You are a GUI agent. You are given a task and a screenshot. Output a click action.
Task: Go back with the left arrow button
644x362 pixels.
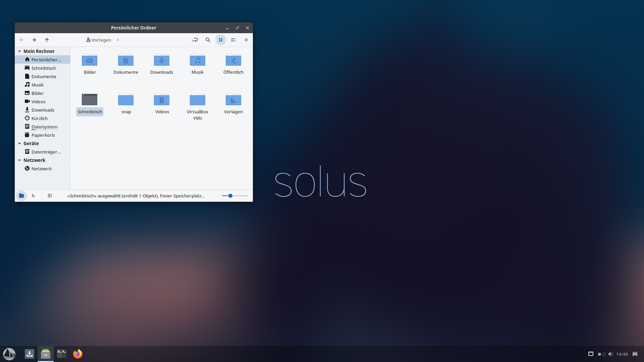pyautogui.click(x=21, y=40)
